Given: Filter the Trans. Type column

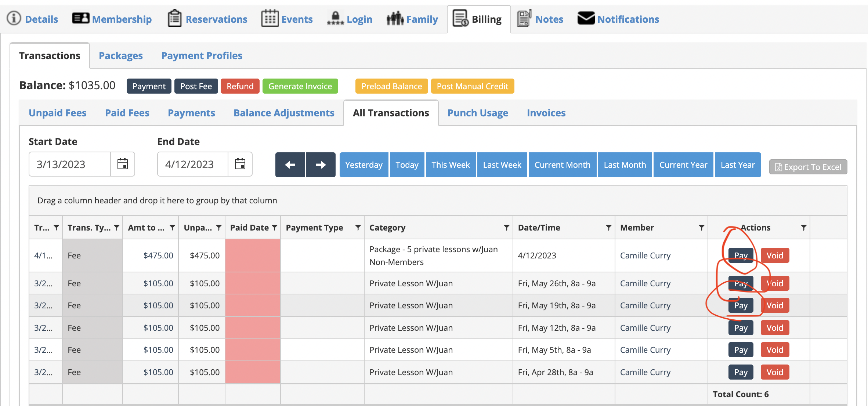Looking at the screenshot, I should (117, 228).
